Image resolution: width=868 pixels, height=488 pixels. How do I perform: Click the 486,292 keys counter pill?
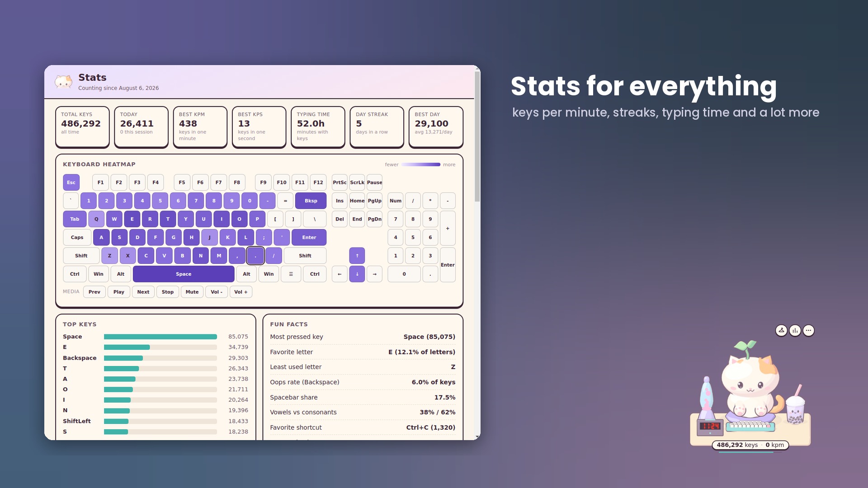click(750, 445)
